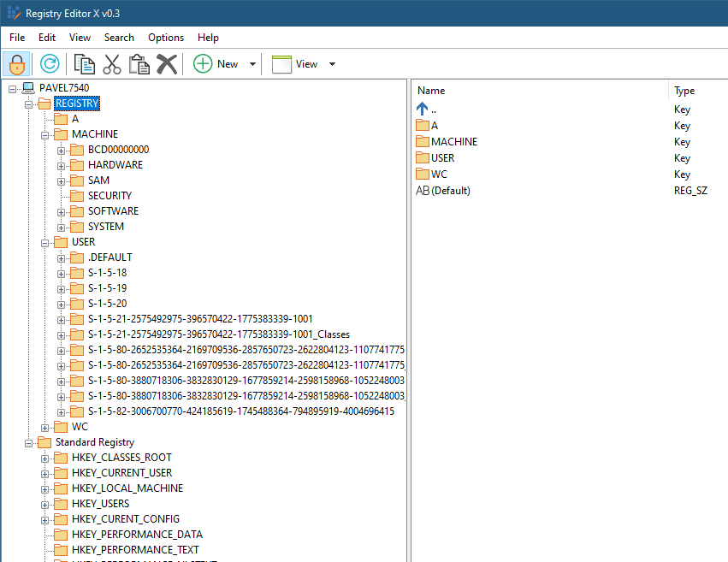Expand the SYSTEM key
728x562 pixels.
pyautogui.click(x=61, y=228)
